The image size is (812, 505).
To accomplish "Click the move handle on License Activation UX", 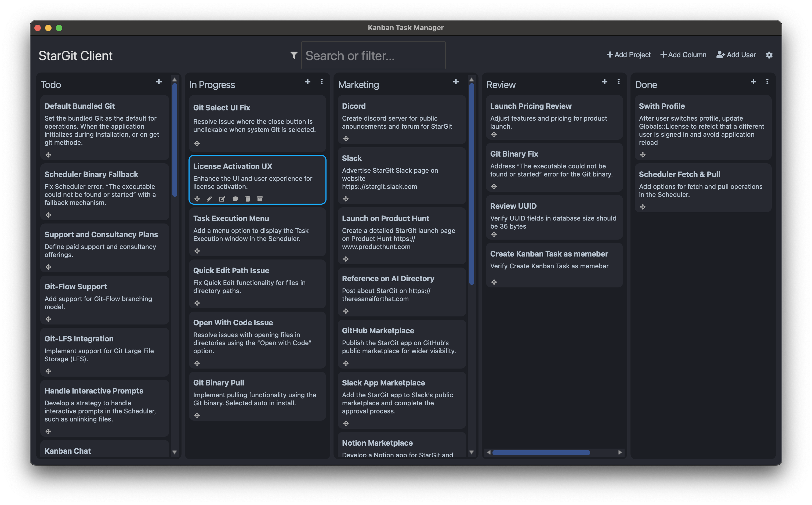I will (x=197, y=199).
